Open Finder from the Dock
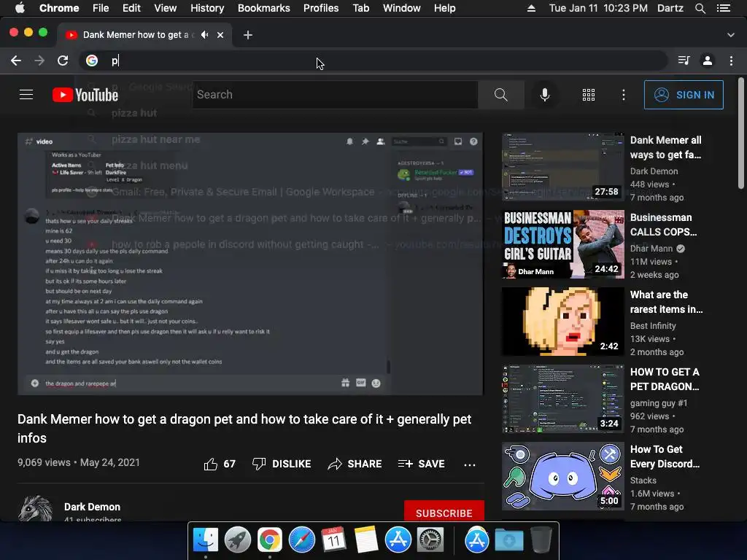 click(206, 540)
